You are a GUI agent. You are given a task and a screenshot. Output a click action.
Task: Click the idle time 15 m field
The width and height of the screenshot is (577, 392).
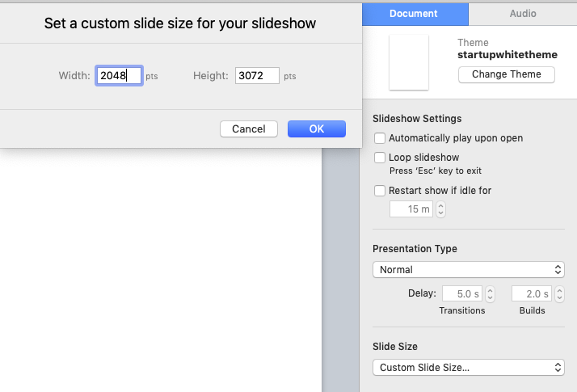411,209
